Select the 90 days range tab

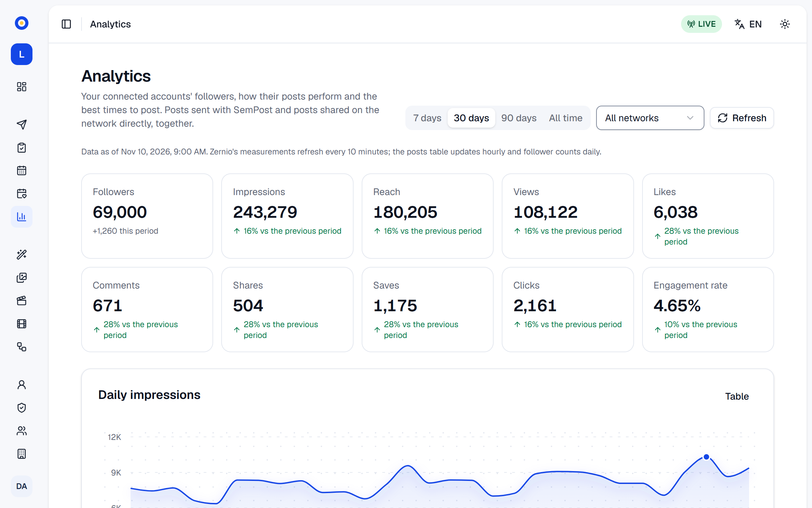[519, 118]
